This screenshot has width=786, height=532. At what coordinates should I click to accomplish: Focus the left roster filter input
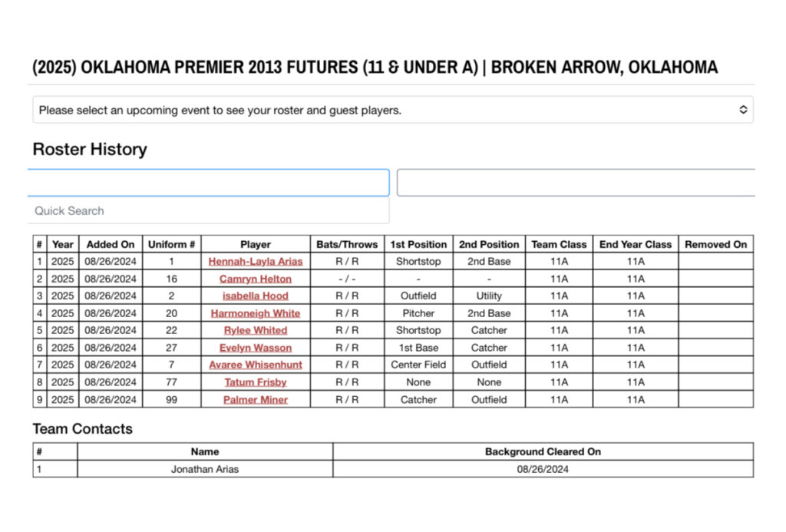209,183
